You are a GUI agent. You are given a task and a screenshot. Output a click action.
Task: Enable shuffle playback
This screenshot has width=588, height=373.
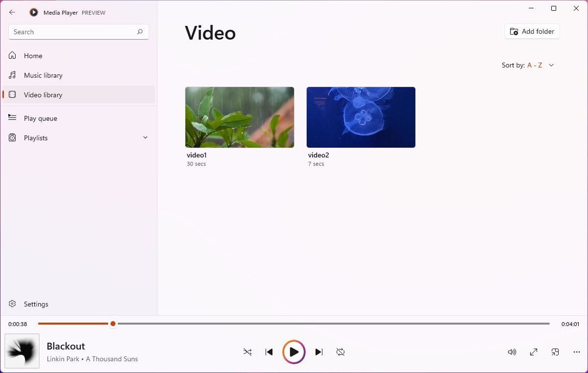tap(247, 351)
